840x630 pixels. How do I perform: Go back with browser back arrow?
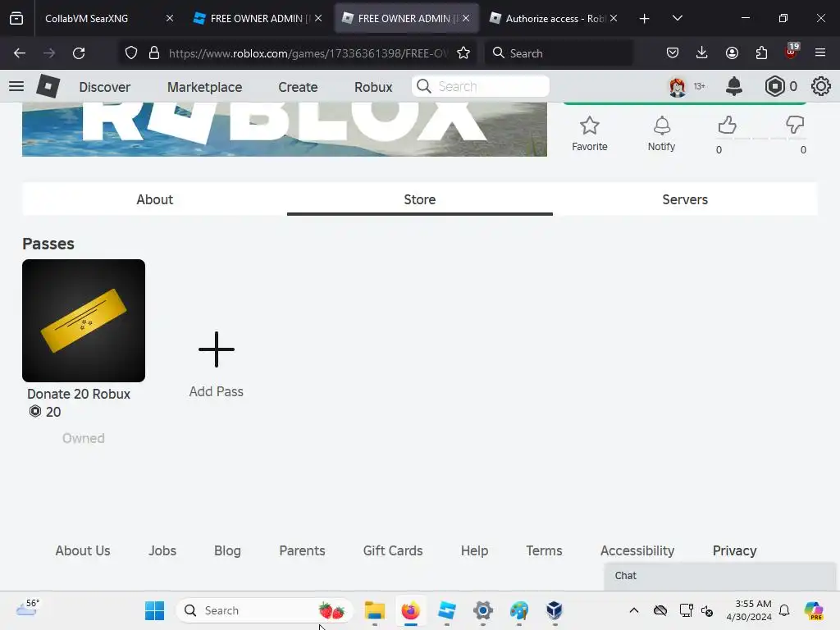click(x=20, y=53)
